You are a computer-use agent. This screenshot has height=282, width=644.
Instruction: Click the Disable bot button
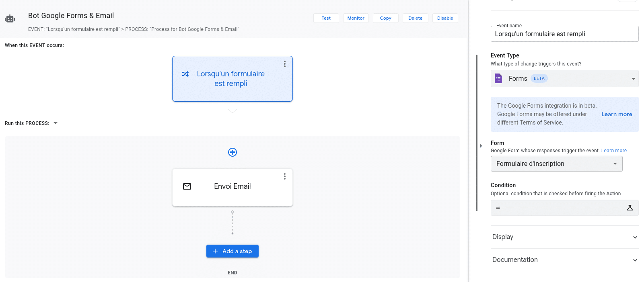[x=445, y=18]
